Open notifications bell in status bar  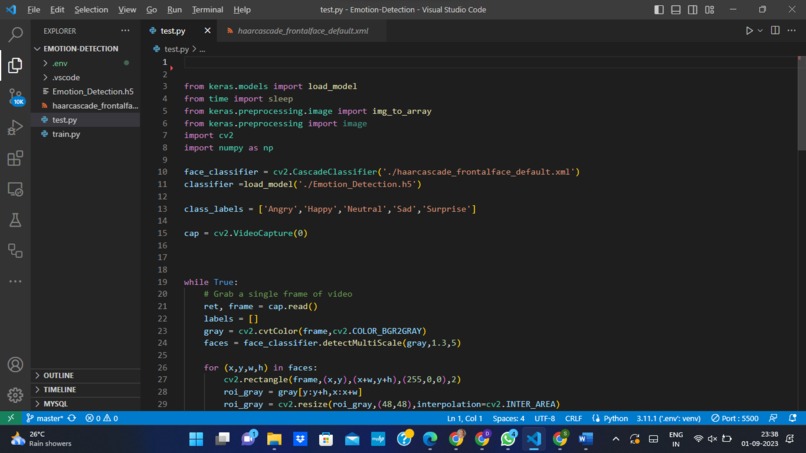tap(793, 418)
